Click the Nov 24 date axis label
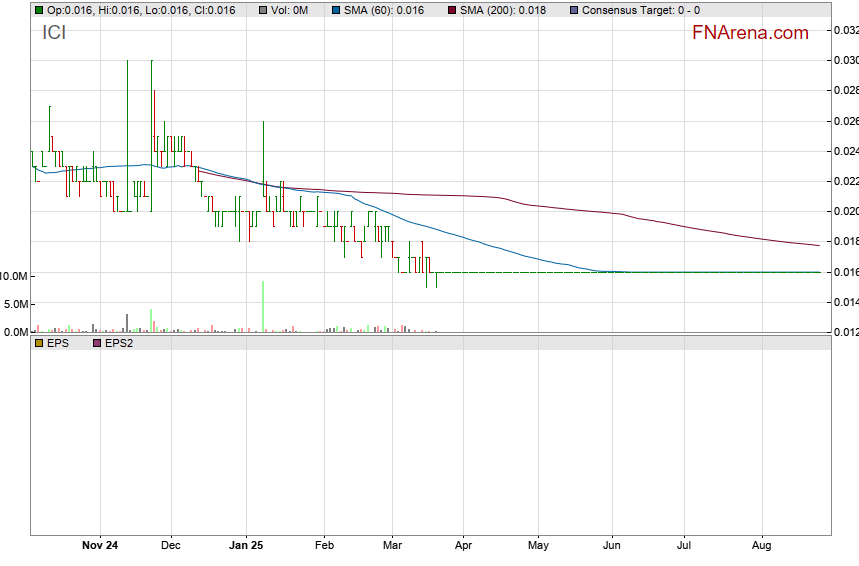The width and height of the screenshot is (859, 566). click(x=100, y=546)
